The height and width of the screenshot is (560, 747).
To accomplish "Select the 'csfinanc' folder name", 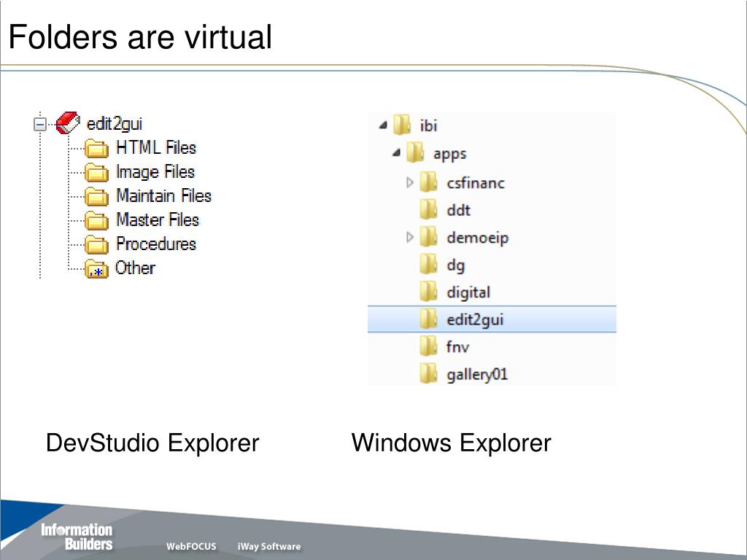I will point(476,183).
